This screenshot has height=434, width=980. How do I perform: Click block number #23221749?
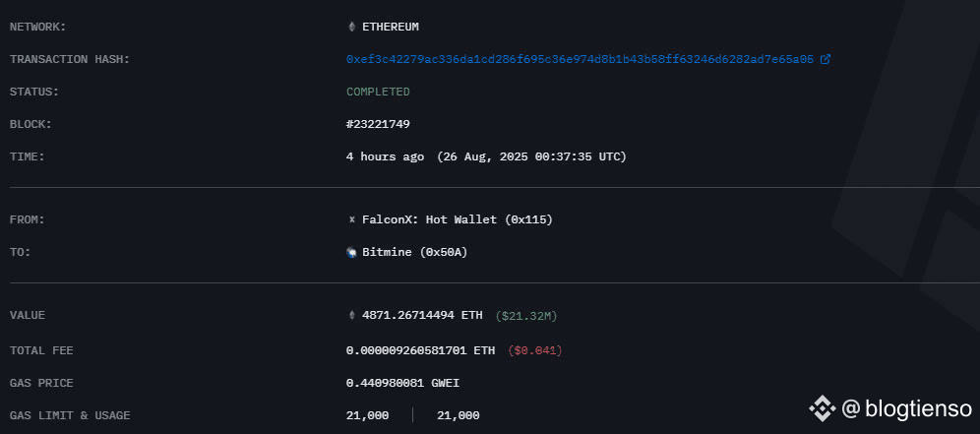click(378, 124)
